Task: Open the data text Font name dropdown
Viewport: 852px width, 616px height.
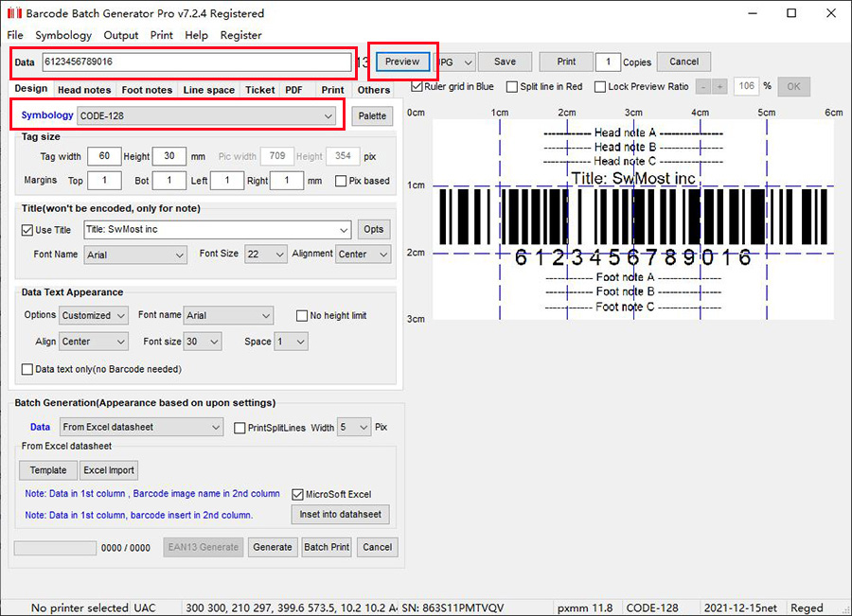Action: coord(228,316)
